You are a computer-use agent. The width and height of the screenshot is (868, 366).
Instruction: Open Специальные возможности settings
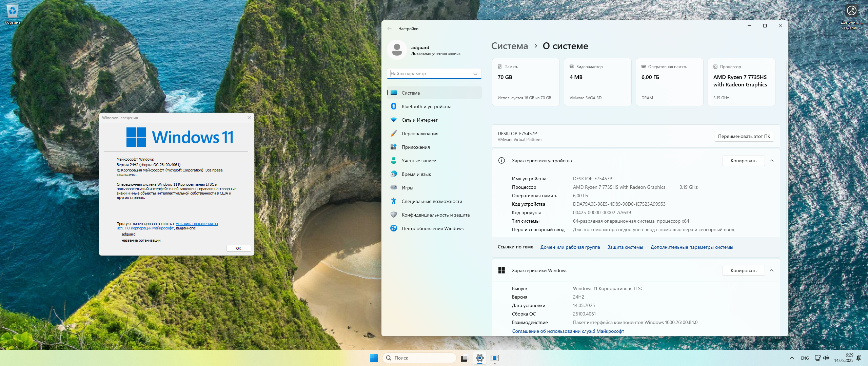434,201
